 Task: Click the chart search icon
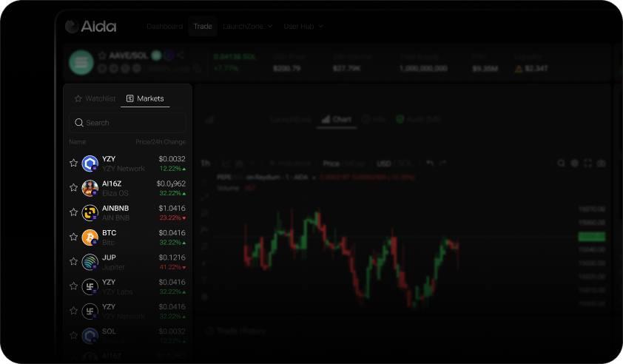pos(561,163)
